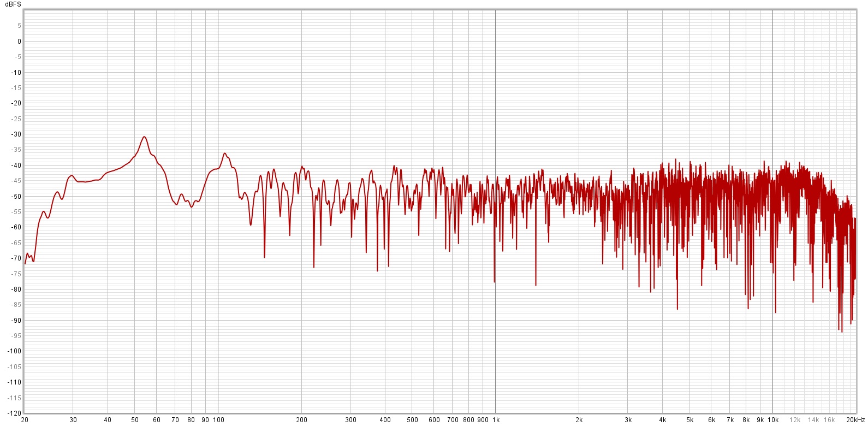Click the 5 label atop dBFS axis
868x426 pixels.
[19, 26]
